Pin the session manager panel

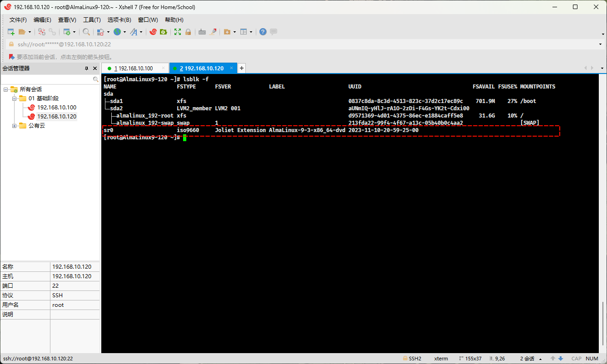tap(86, 69)
